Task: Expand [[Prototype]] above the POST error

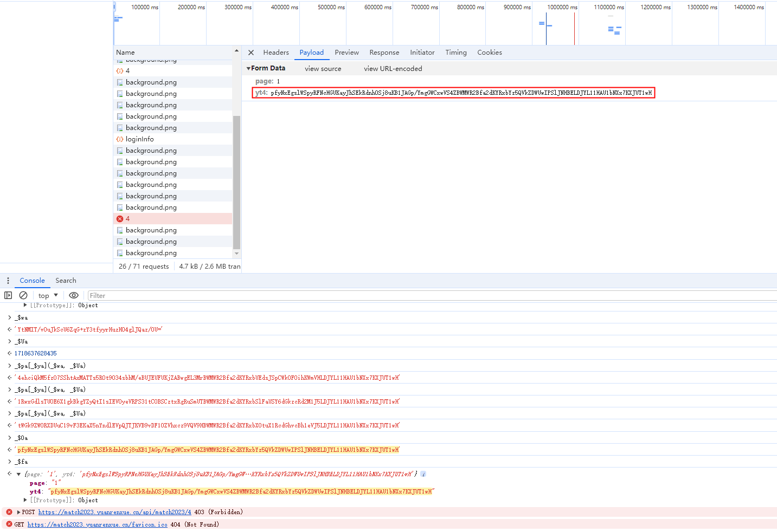Action: (25, 500)
